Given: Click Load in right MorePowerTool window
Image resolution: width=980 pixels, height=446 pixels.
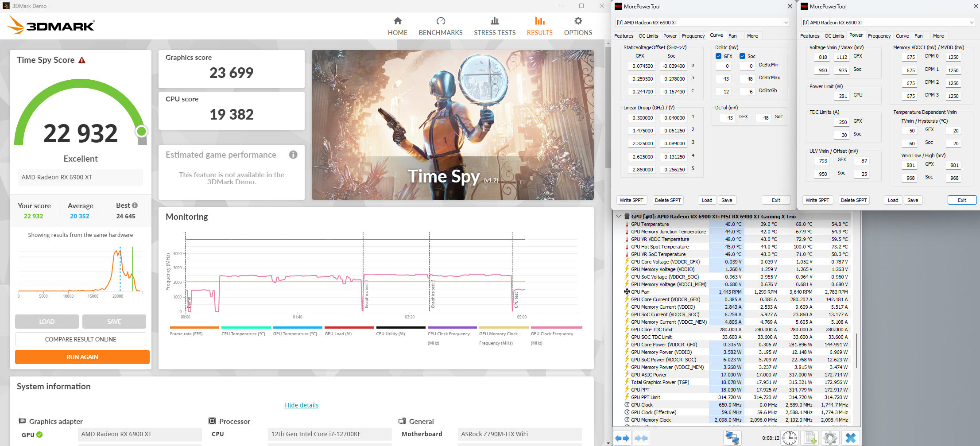Looking at the screenshot, I should click(x=893, y=200).
